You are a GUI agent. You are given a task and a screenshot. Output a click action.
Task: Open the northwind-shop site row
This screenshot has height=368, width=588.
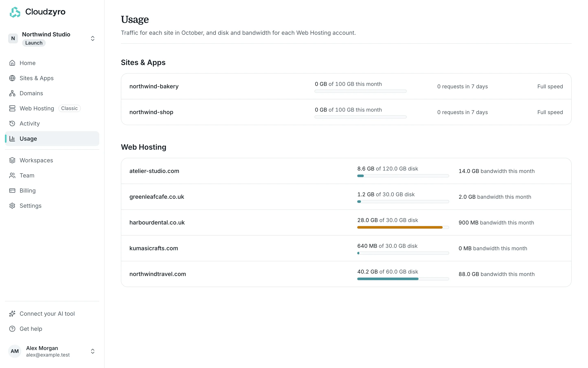pyautogui.click(x=346, y=112)
